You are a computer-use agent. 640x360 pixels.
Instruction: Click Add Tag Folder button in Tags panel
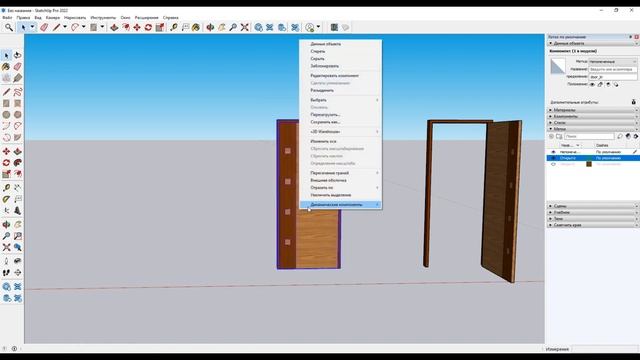pos(559,136)
